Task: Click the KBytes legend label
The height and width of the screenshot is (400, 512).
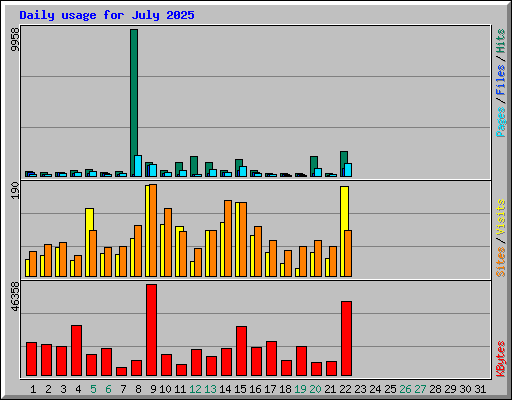Action: pos(501,359)
